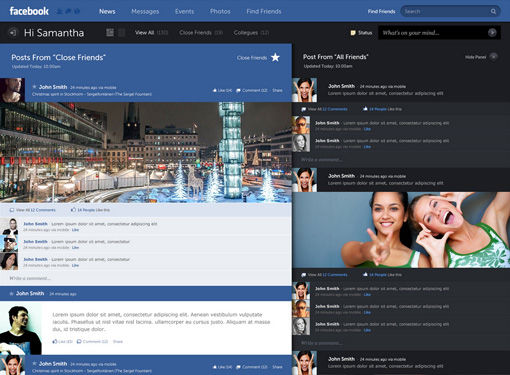Viewport: 510px width, 375px height.
Task: Share the Aenean vestibulum text post
Action: point(118,341)
